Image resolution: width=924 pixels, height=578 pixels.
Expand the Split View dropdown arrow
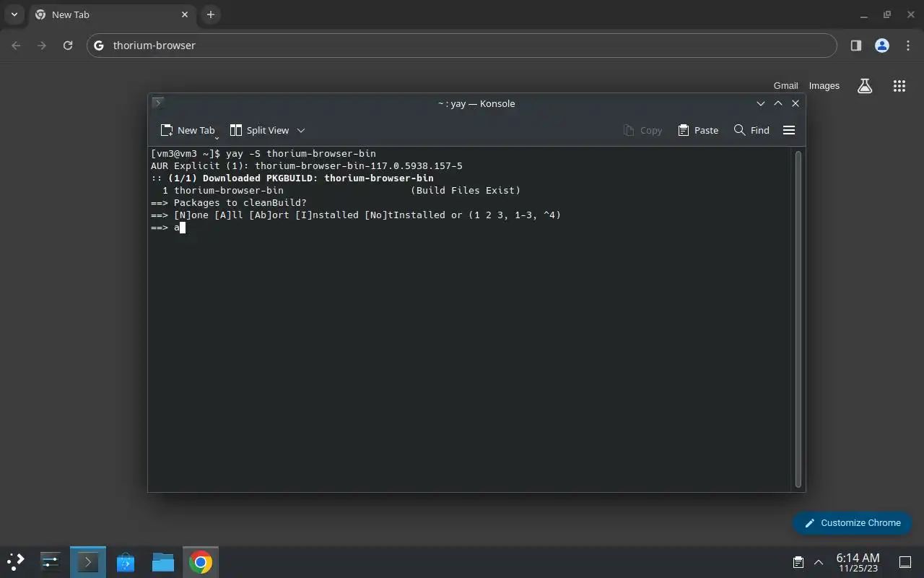[x=301, y=130]
